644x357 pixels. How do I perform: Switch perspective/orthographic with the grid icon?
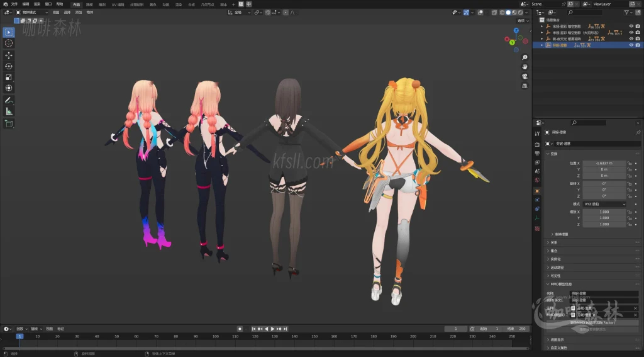525,86
